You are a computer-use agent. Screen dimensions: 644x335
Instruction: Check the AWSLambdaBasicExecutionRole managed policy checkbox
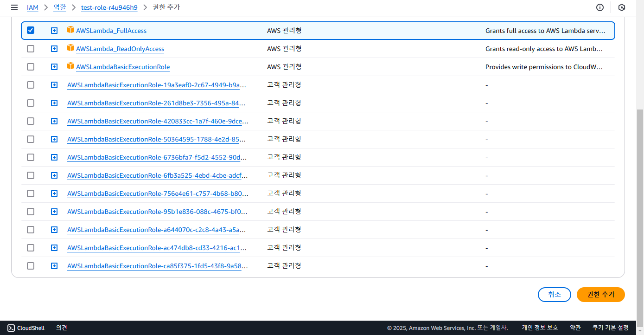[x=31, y=67]
